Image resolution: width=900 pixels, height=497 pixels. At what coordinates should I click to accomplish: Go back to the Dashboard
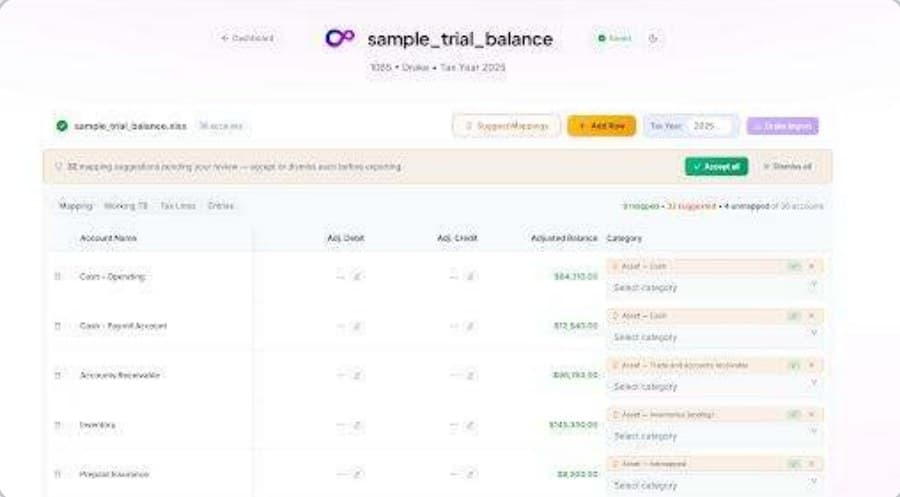(247, 38)
